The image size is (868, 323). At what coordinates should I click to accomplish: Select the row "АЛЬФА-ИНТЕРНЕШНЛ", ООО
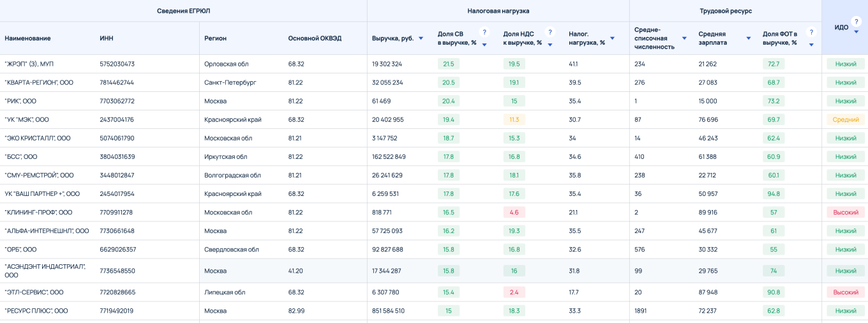point(434,230)
